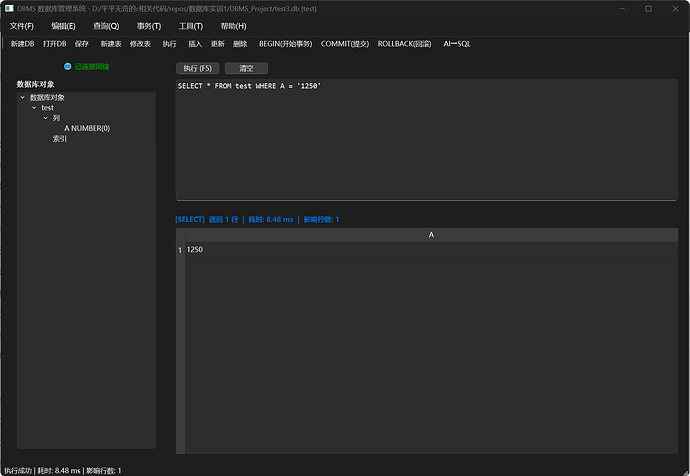Click the 修改表 toolbar button
690x476 pixels.
tap(140, 44)
